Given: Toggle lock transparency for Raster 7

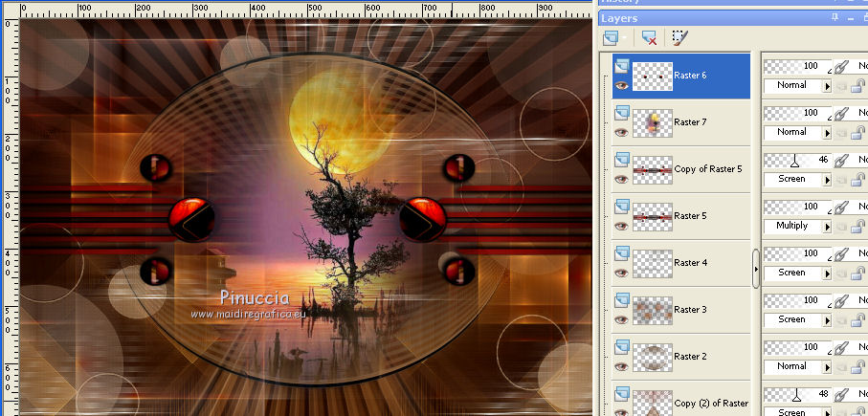Looking at the screenshot, I should (x=858, y=133).
